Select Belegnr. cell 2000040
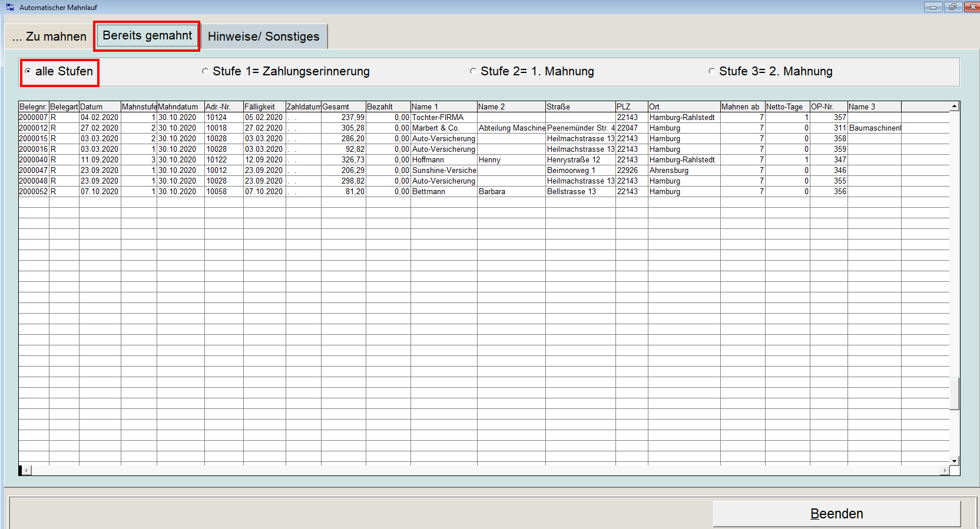Image resolution: width=980 pixels, height=529 pixels. coord(34,160)
